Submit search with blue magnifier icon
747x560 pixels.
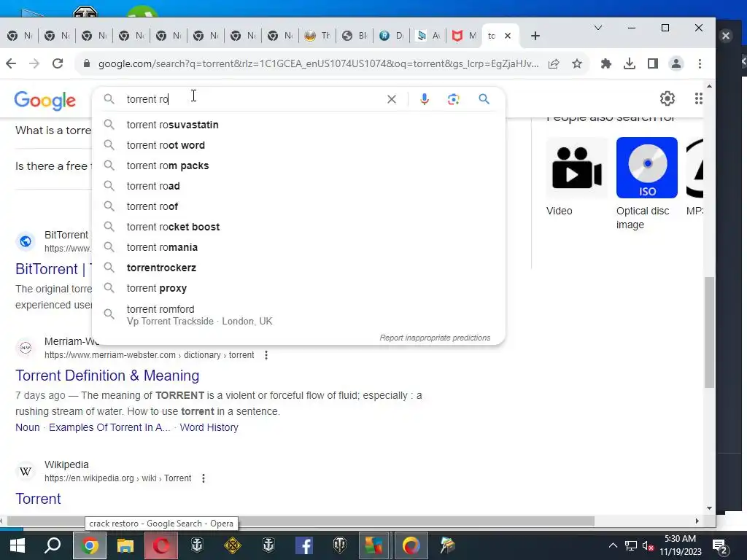pos(484,99)
